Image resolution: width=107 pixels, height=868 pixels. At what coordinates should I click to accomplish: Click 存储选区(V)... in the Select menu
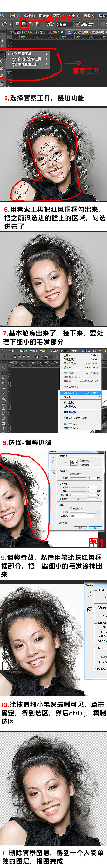pos(81,428)
